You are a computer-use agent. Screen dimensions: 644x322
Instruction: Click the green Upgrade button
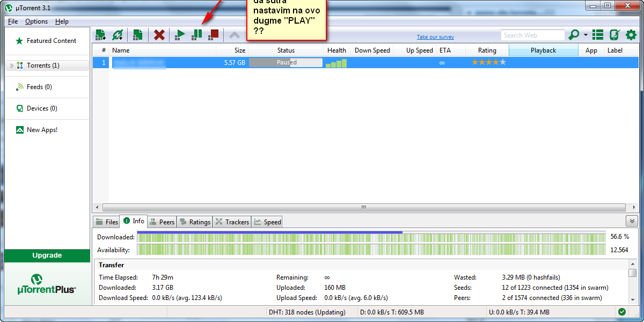click(47, 255)
